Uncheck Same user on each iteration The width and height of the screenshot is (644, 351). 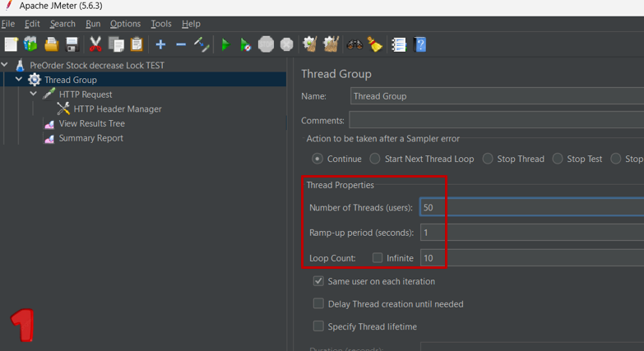point(318,281)
